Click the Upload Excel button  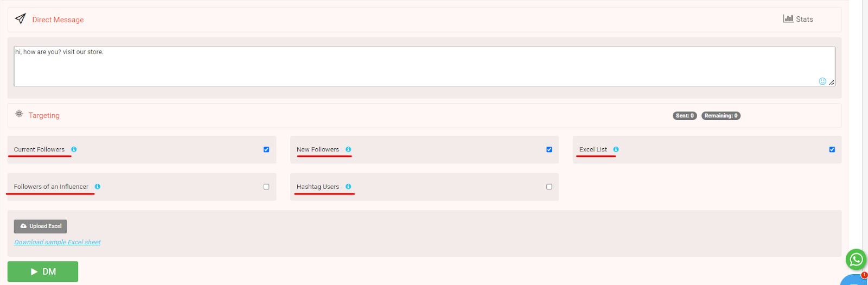[x=40, y=226]
